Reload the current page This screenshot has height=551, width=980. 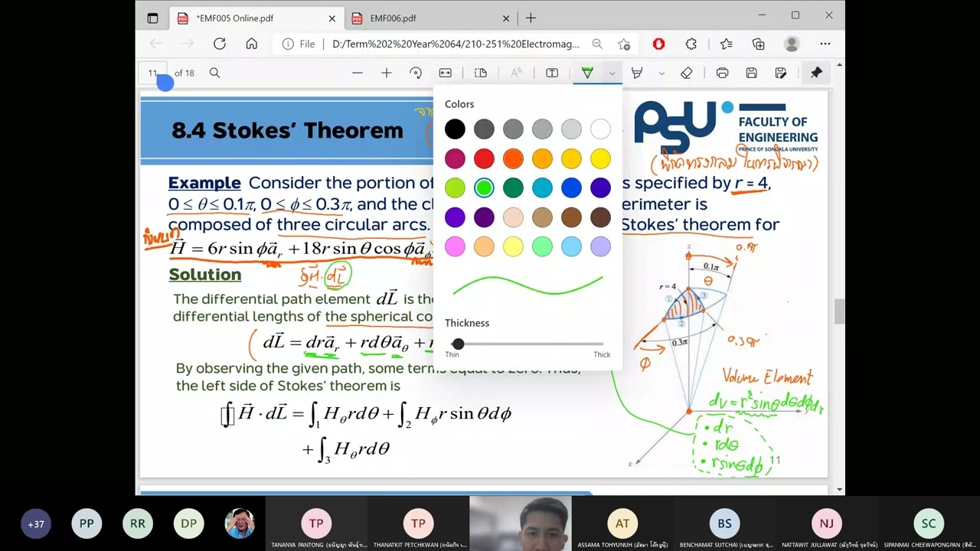pos(220,44)
